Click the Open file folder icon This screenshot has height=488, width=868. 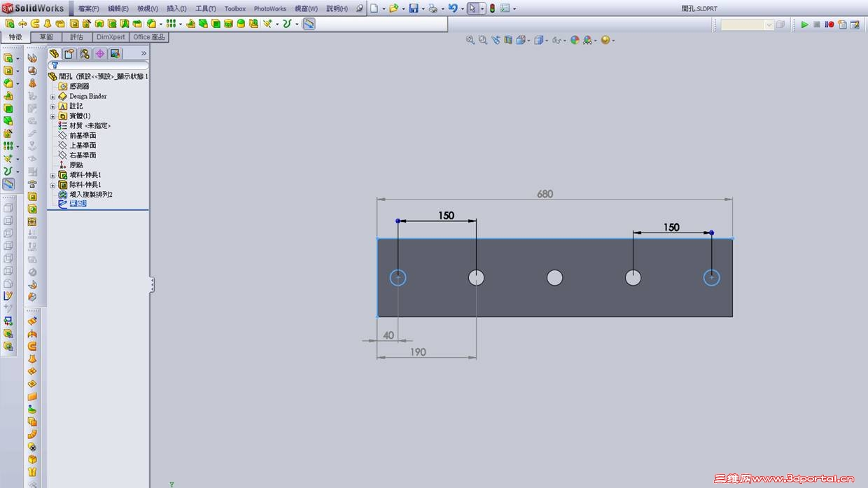tap(394, 8)
